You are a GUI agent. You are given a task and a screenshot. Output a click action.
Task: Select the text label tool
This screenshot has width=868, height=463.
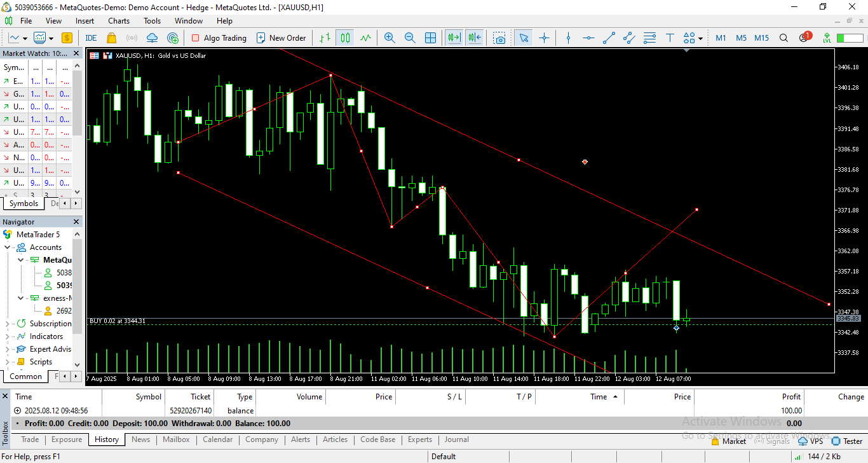click(670, 38)
